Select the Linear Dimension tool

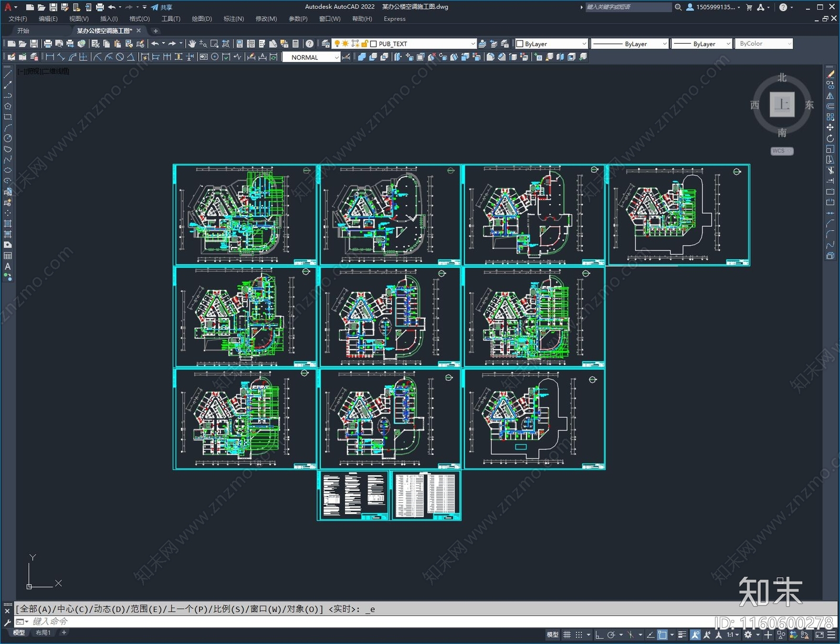tap(50, 57)
